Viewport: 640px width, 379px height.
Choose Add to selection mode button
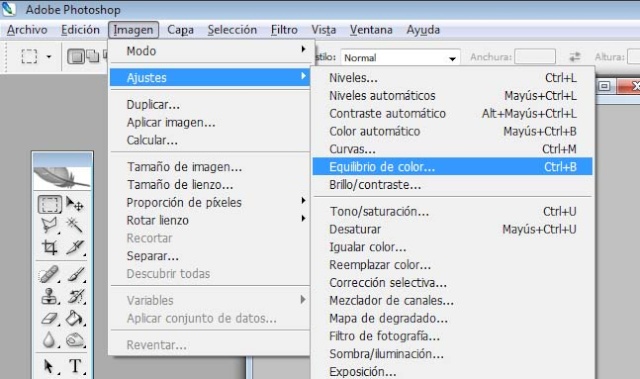click(x=93, y=56)
